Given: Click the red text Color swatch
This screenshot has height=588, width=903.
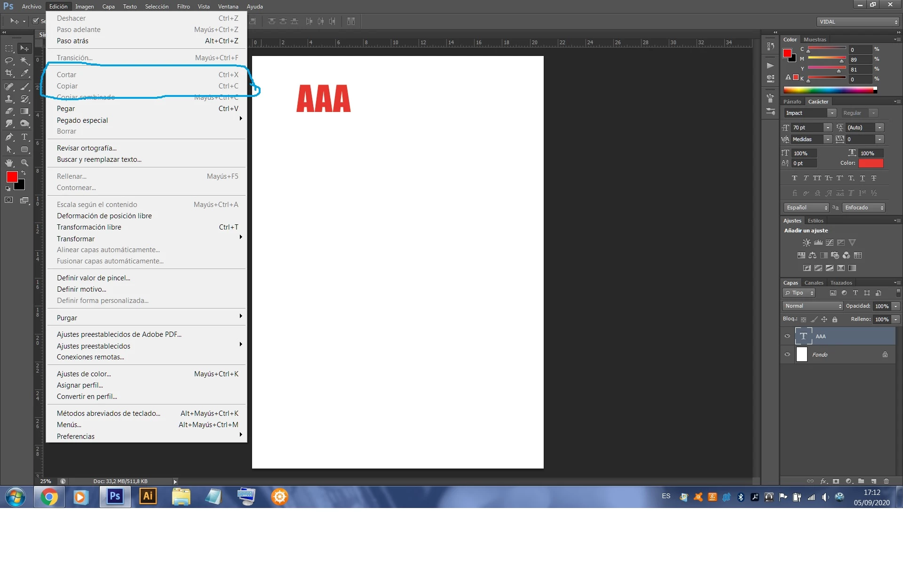Looking at the screenshot, I should coord(871,163).
